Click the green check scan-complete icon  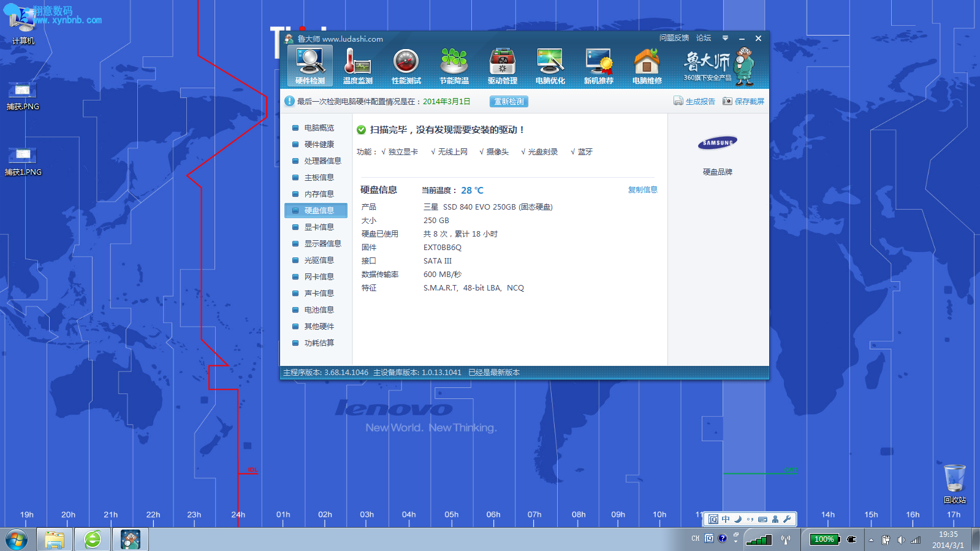click(361, 130)
